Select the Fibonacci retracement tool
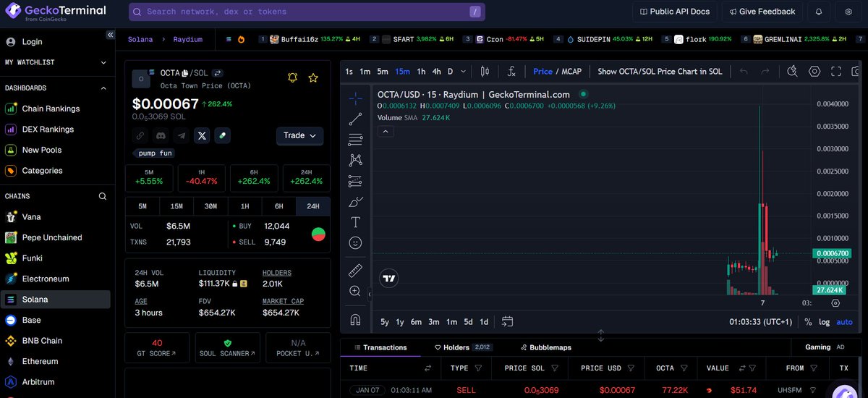868x398 pixels. pos(355,140)
